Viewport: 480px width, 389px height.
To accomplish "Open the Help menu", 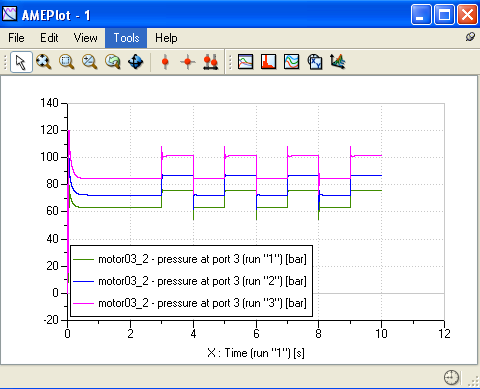I will click(x=166, y=38).
